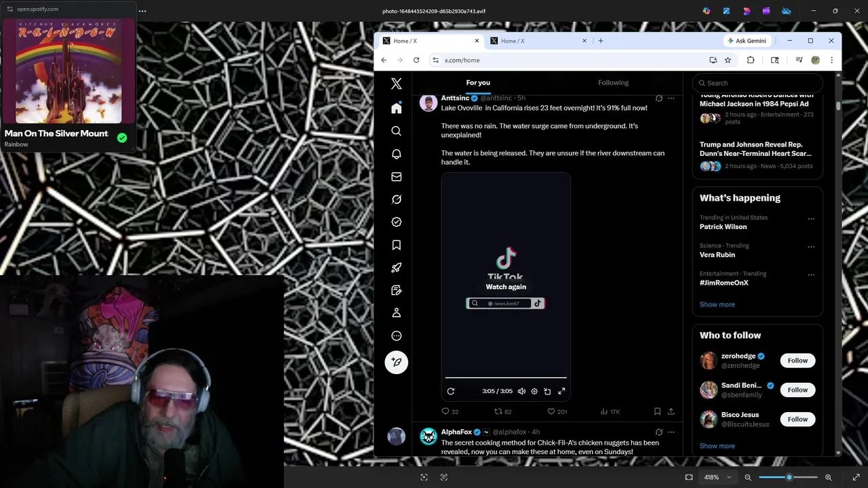The image size is (868, 488).
Task: Open Chrome extensions puzzle icon
Action: pos(751,60)
